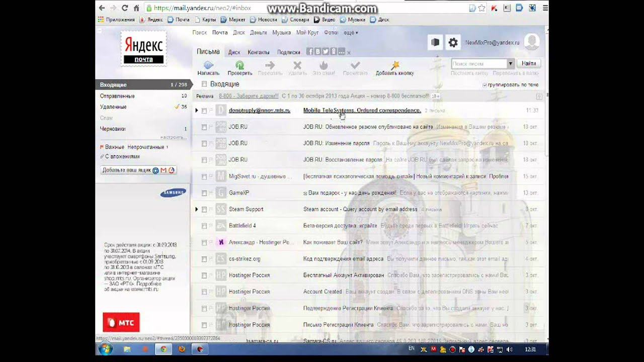Image resolution: width=644 pixels, height=362 pixels.
Task: Open Firefox from taskbar
Action: (182, 349)
